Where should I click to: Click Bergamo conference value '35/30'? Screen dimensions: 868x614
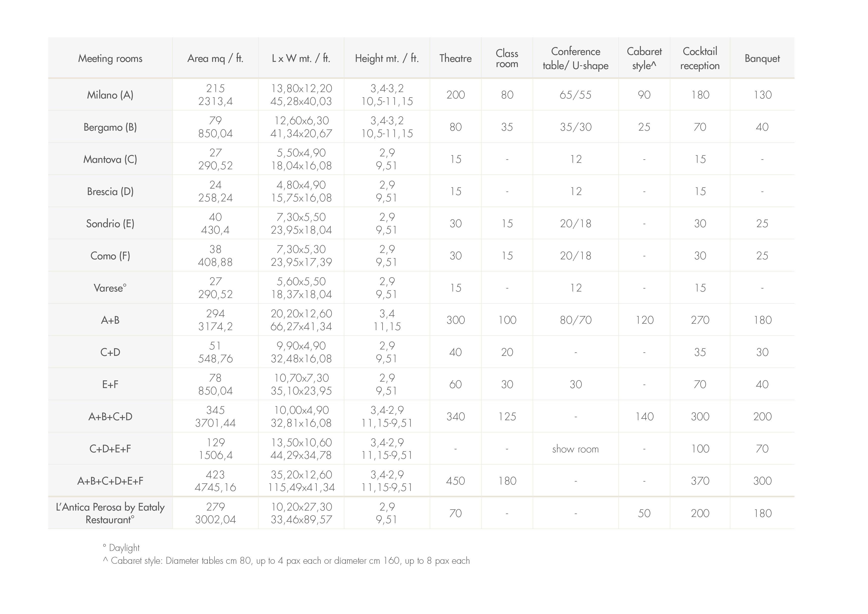[x=575, y=127]
